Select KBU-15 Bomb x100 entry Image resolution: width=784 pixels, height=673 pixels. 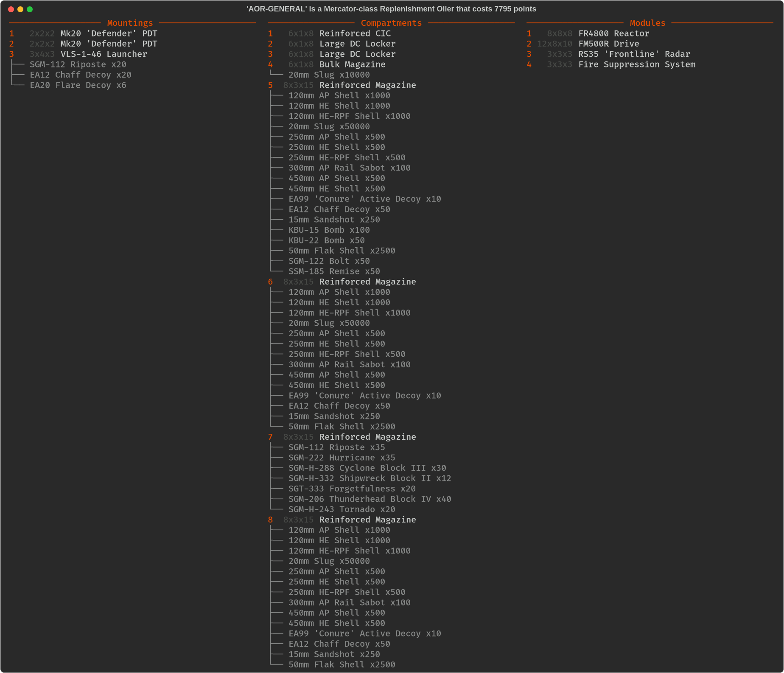point(329,230)
